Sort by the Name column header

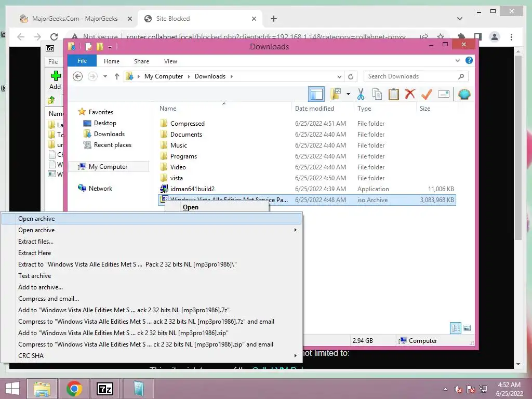click(x=168, y=109)
